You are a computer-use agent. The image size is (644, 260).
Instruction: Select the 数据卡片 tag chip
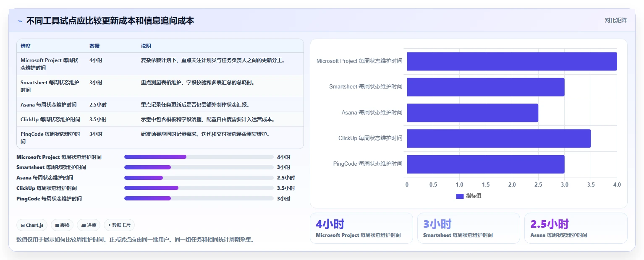point(119,225)
